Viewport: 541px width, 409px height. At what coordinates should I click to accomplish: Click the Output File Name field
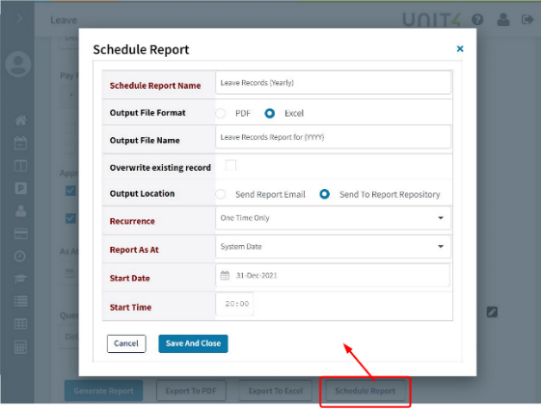(x=333, y=137)
